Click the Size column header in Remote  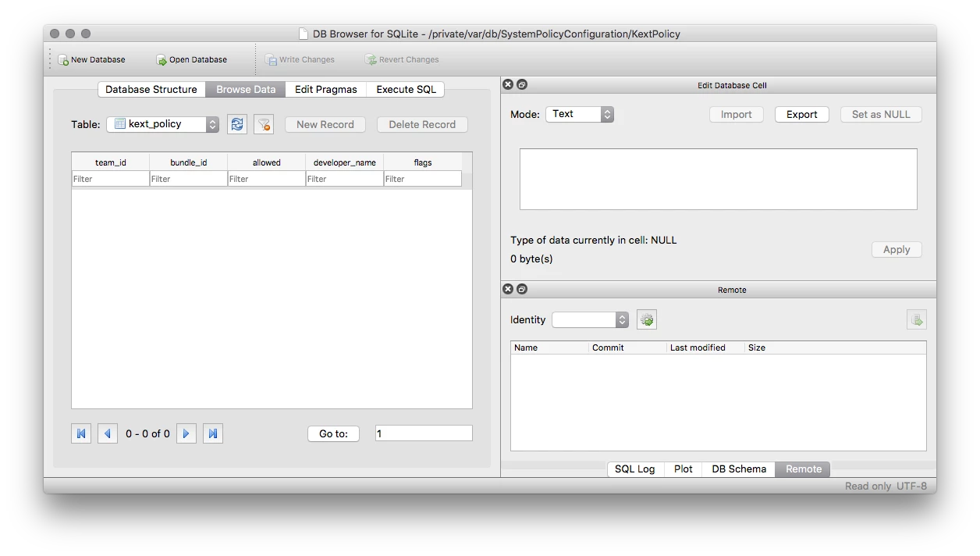[836, 347]
